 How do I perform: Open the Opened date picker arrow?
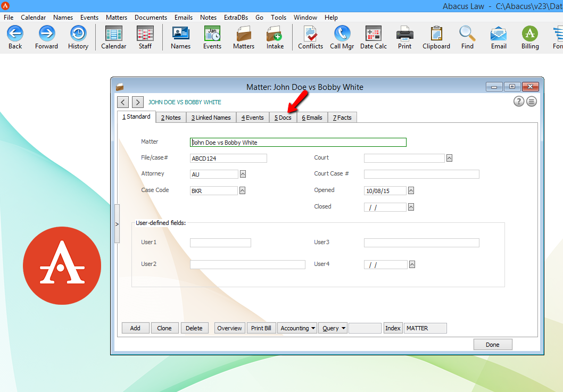pyautogui.click(x=411, y=190)
